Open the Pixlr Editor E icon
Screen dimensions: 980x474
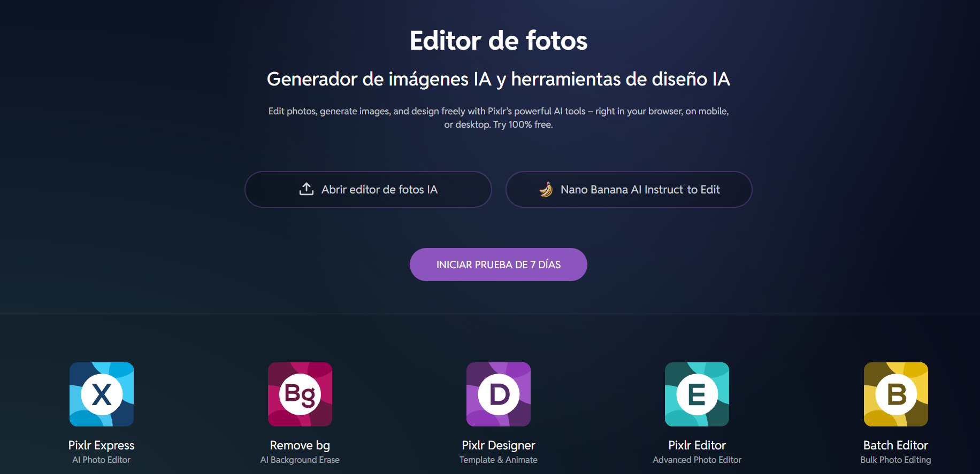pos(697,394)
